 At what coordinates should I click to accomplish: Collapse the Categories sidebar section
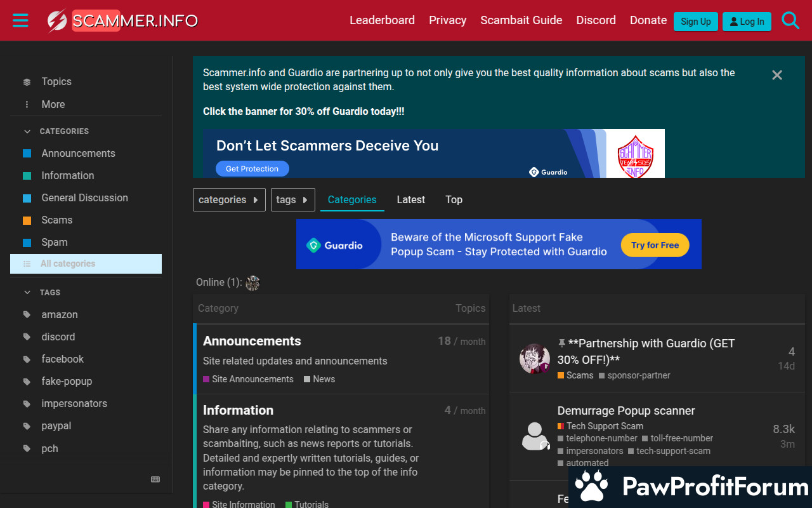(56, 131)
